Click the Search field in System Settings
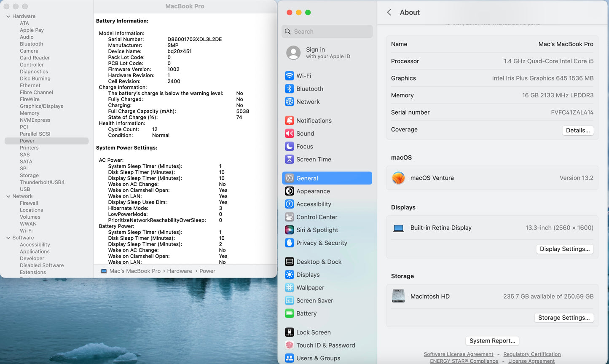The width and height of the screenshot is (609, 364). click(x=327, y=31)
